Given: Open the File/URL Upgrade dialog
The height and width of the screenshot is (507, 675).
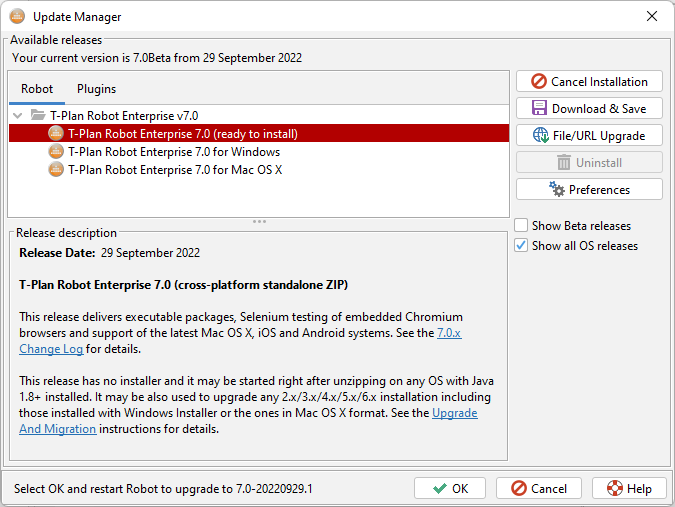Looking at the screenshot, I should tap(588, 135).
